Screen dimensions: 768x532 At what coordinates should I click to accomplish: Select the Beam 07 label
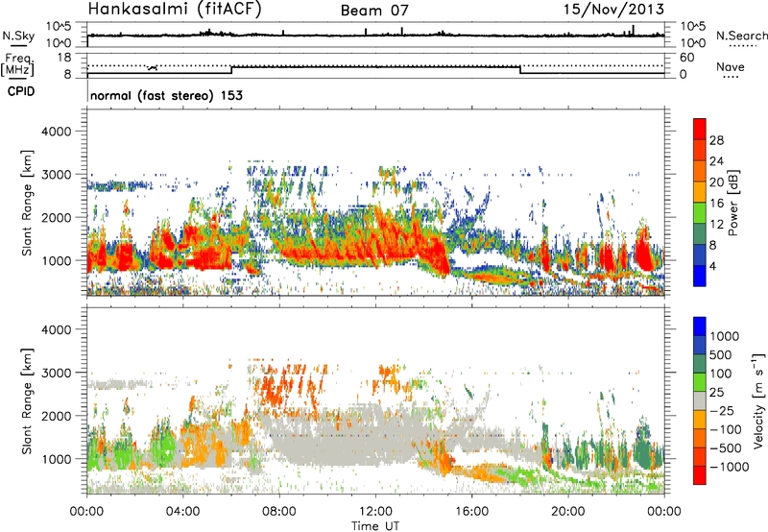(x=374, y=11)
